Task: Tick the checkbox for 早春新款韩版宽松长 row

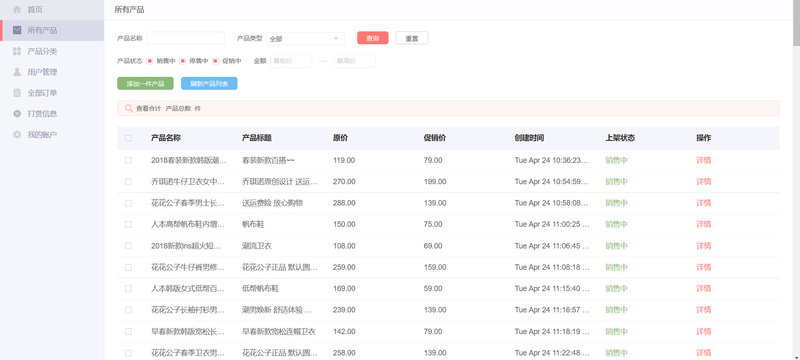Action: [x=128, y=331]
